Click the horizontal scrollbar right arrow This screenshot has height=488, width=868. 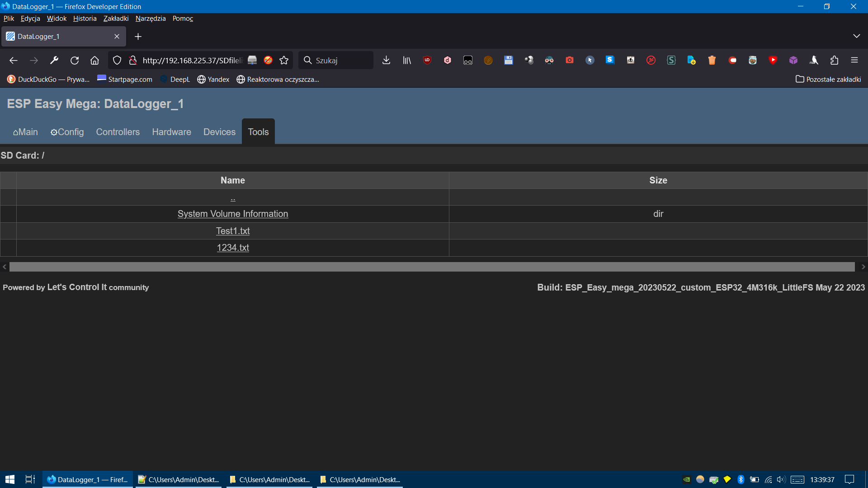pyautogui.click(x=863, y=267)
